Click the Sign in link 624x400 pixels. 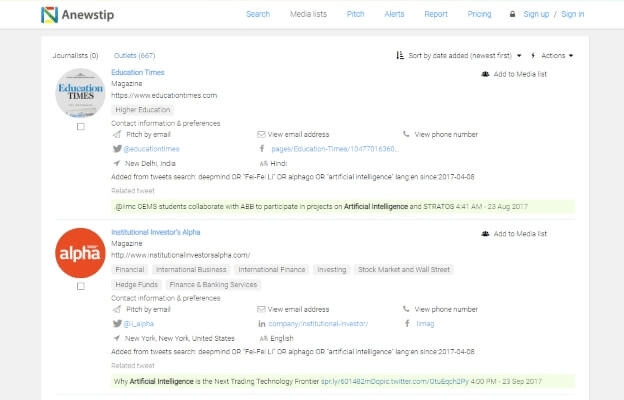[x=573, y=14]
